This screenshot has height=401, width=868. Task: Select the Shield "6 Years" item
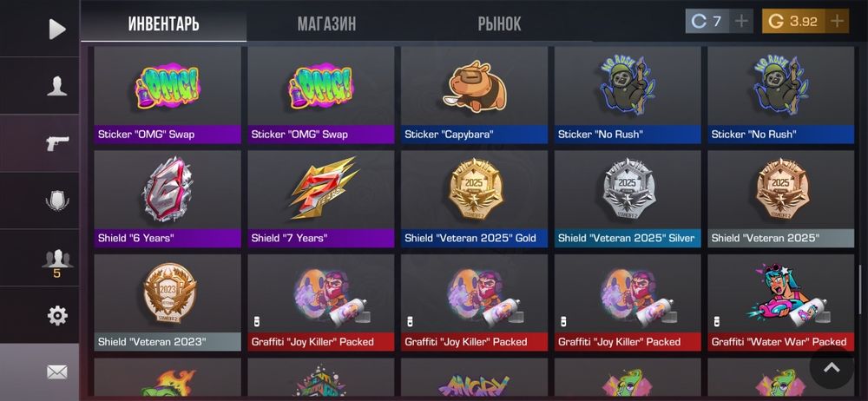(x=168, y=199)
